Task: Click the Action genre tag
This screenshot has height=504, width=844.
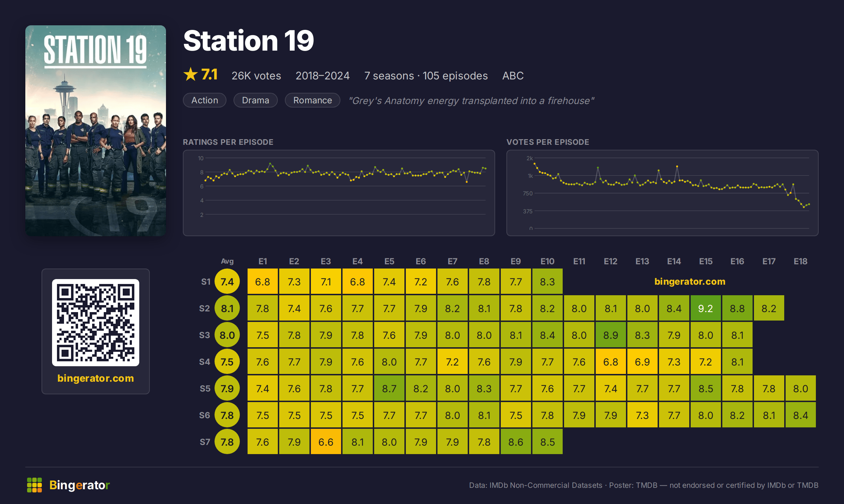Action: (x=205, y=100)
